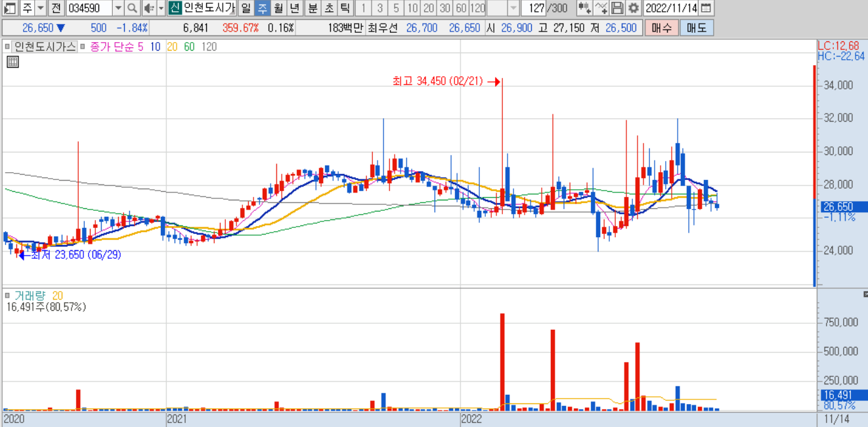Click the small square marker before 인천도시가스
Screen dimensions: 868x427
(x=8, y=47)
